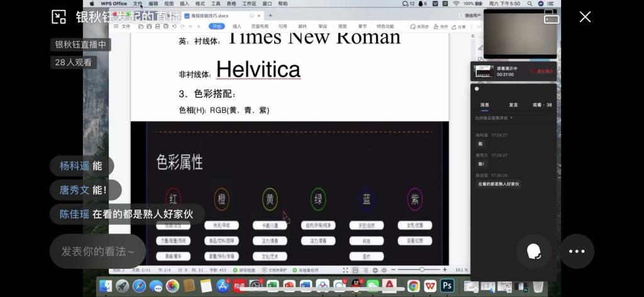Tap the chat bubble icon beside more options
The width and height of the screenshot is (644, 297).
pyautogui.click(x=534, y=251)
